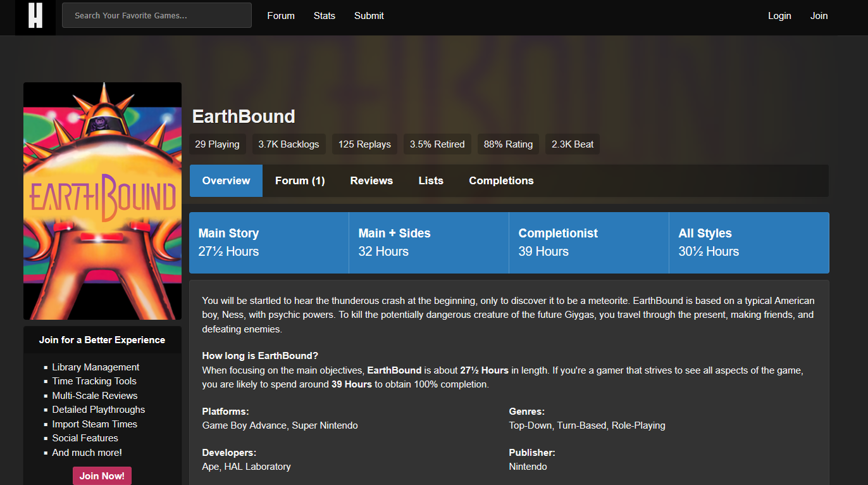Click the EarthBound game title heading
The height and width of the screenshot is (485, 868).
pyautogui.click(x=244, y=117)
